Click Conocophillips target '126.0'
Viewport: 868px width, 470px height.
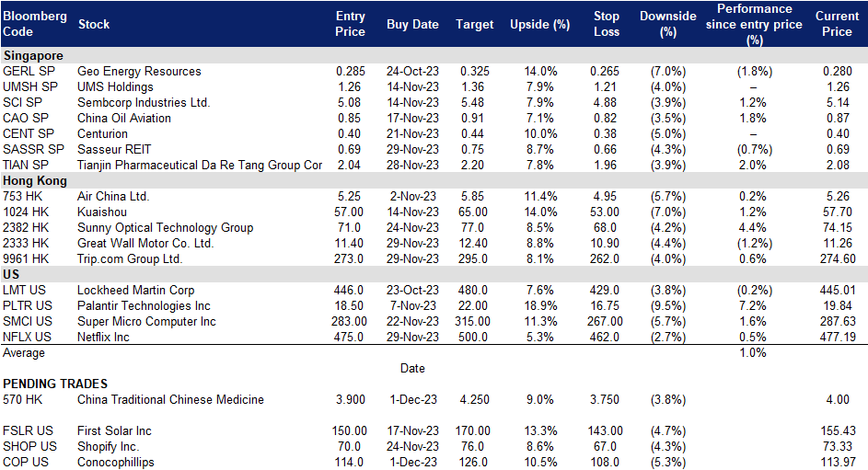coord(473,462)
